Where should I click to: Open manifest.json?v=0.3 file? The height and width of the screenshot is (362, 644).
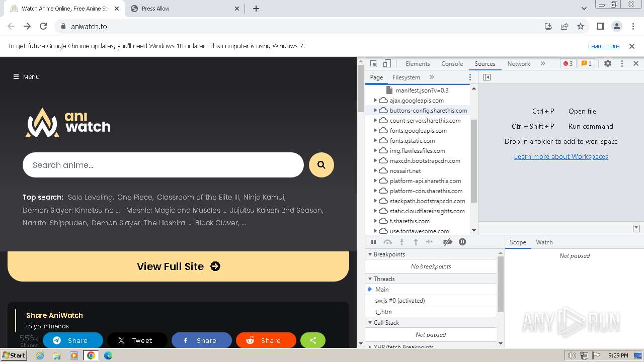point(422,90)
